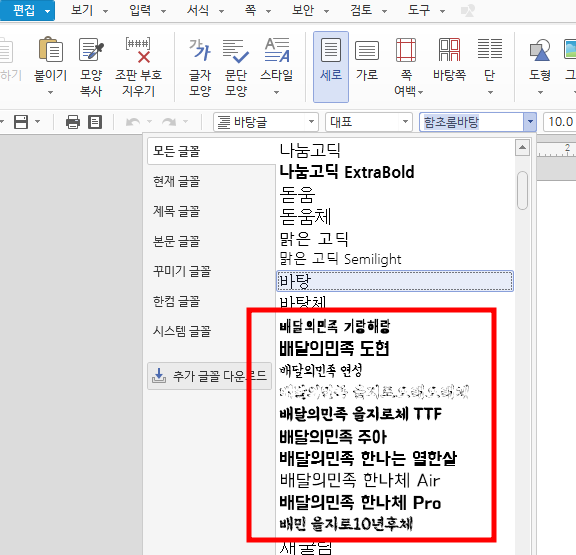Click the undo arrow icon
The width and height of the screenshot is (576, 555).
tap(133, 122)
